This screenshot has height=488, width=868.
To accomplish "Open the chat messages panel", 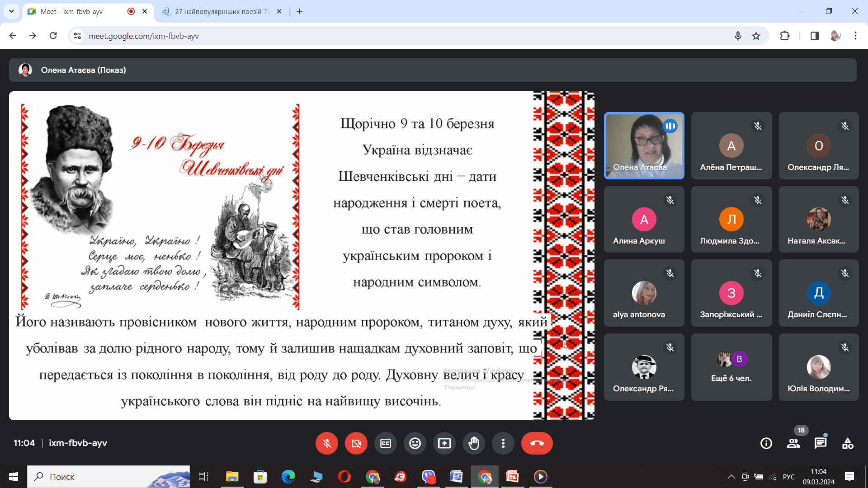I will click(x=821, y=443).
